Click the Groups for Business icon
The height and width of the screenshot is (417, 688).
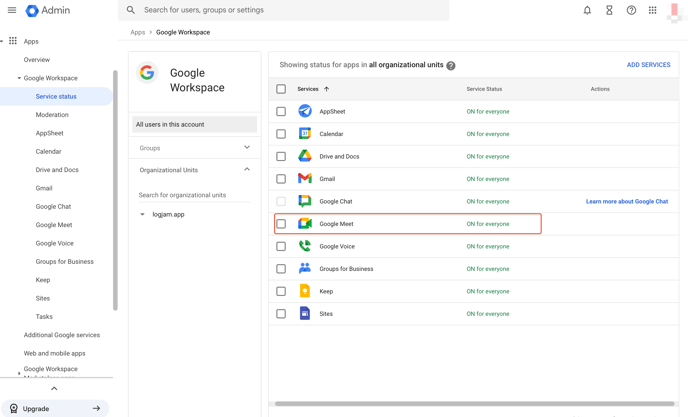click(305, 268)
